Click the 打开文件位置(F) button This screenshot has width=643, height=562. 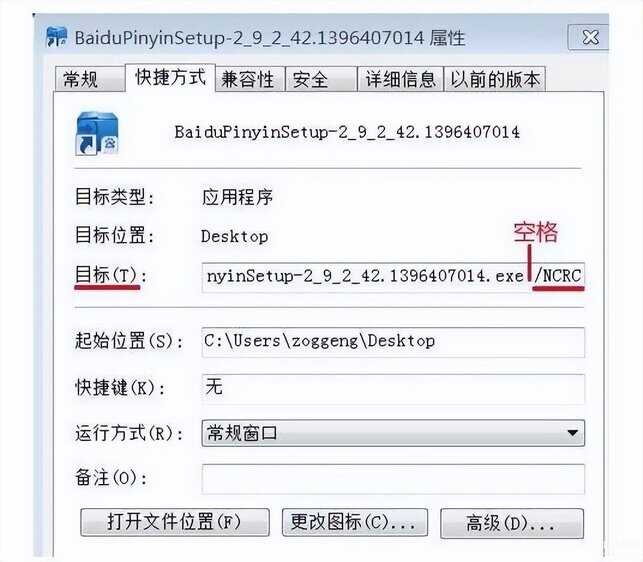coord(175,522)
